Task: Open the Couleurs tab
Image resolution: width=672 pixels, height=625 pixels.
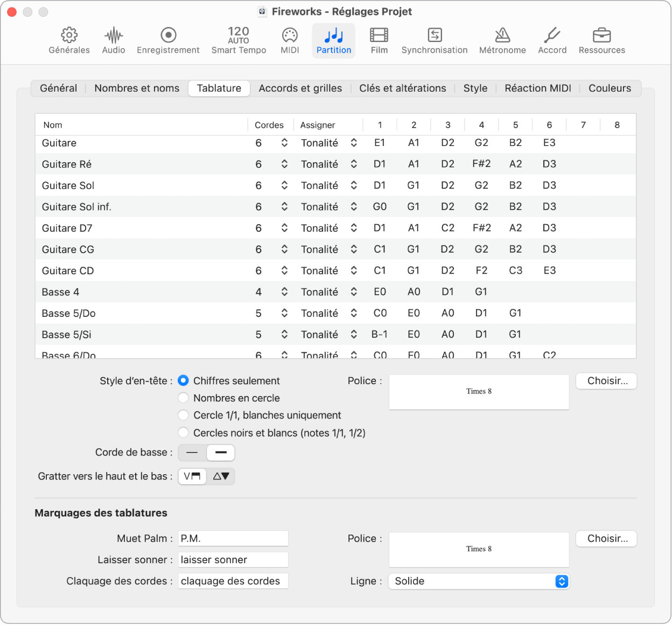Action: click(609, 88)
